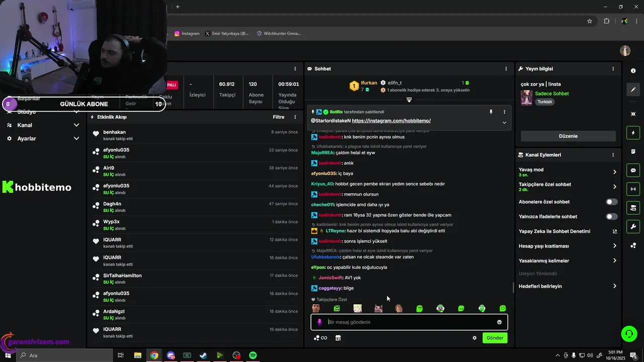Image resolution: width=644 pixels, height=362 pixels.
Task: Open the headset support button
Action: click(628, 333)
